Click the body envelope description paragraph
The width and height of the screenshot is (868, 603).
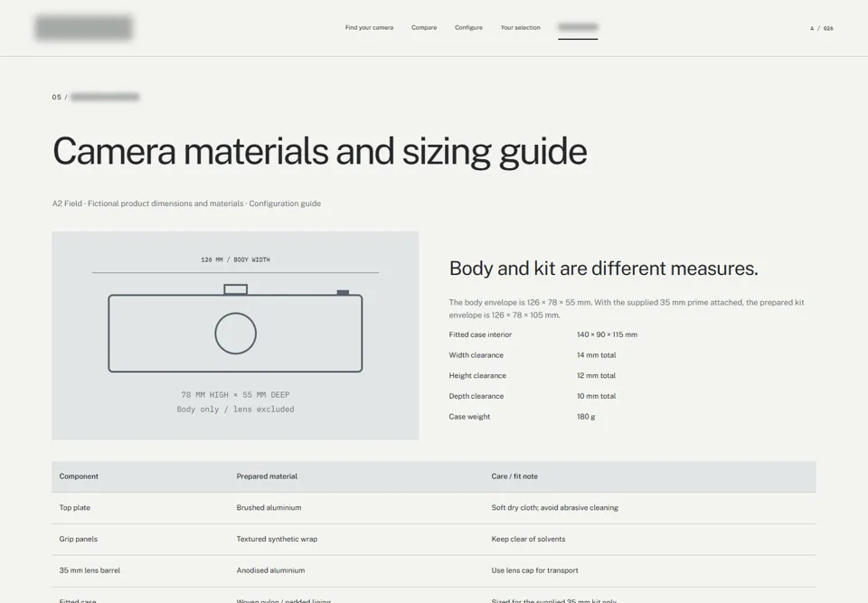627,308
